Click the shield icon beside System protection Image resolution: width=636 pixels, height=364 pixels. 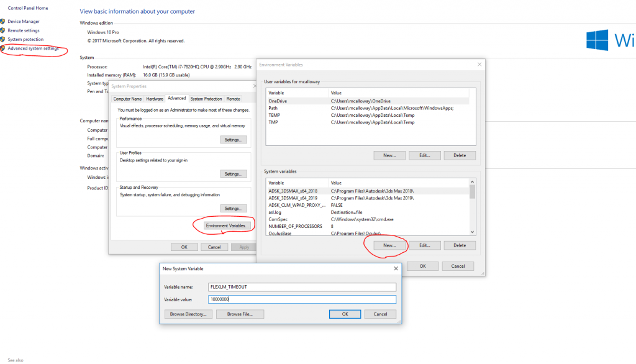coord(2,39)
